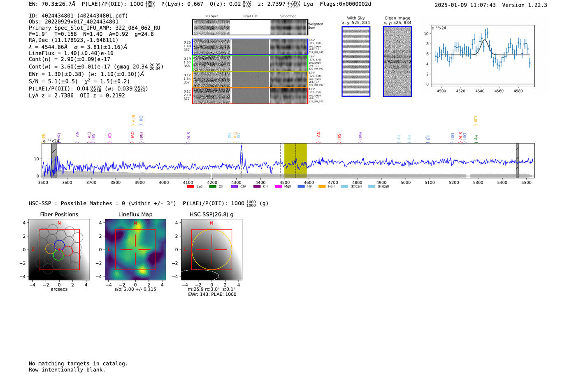
Task: Click the red OVI line label
Action: tap(132, 136)
